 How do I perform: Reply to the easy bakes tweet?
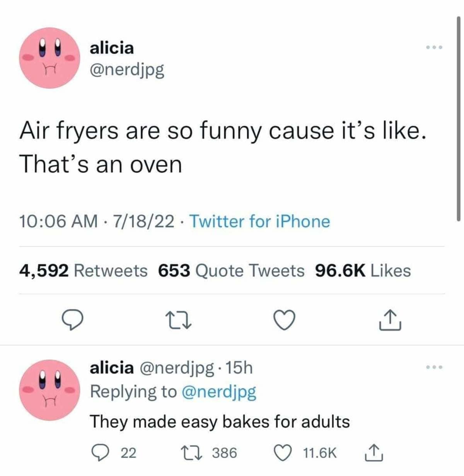click(100, 452)
